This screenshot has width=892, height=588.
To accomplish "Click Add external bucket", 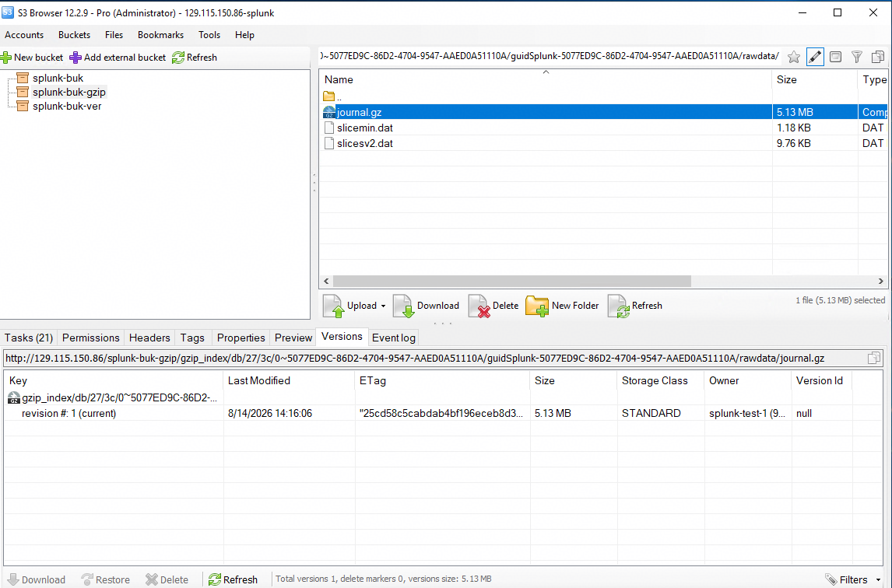I will [x=118, y=58].
